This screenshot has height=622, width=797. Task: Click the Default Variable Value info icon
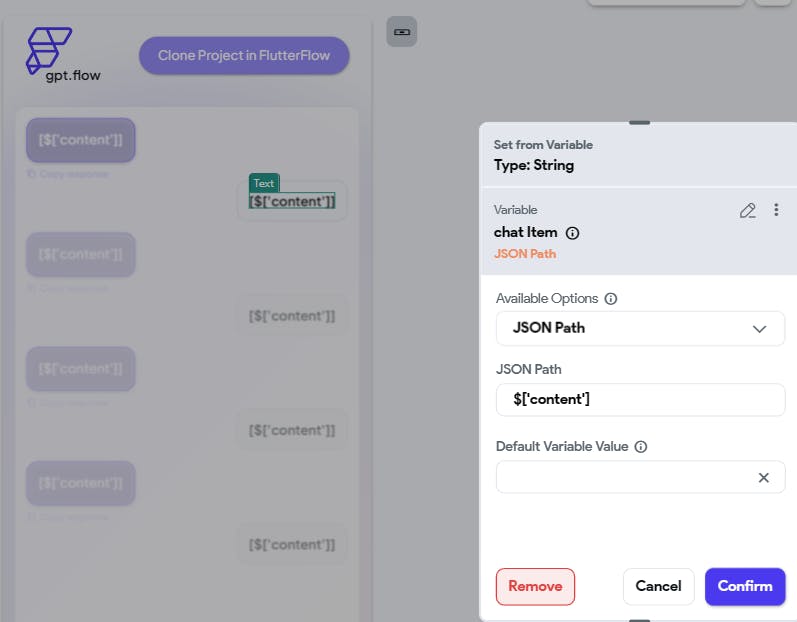pyautogui.click(x=641, y=447)
